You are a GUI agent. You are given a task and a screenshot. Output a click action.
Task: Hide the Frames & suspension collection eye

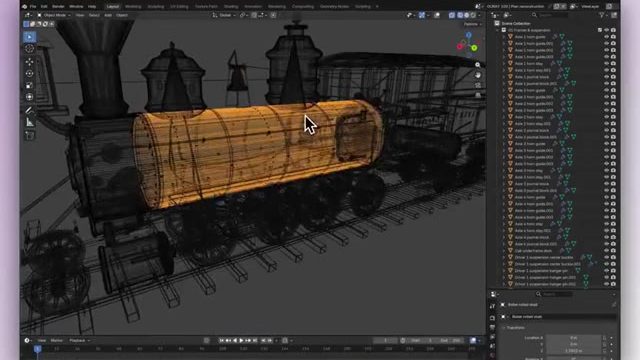pyautogui.click(x=607, y=30)
